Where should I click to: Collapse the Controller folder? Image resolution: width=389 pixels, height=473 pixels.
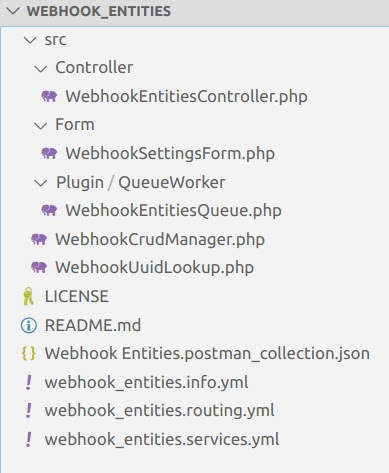(41, 69)
